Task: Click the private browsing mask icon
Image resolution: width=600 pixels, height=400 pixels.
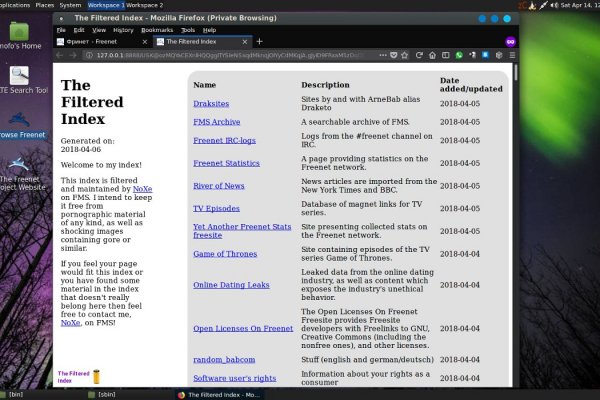Action: (510, 42)
